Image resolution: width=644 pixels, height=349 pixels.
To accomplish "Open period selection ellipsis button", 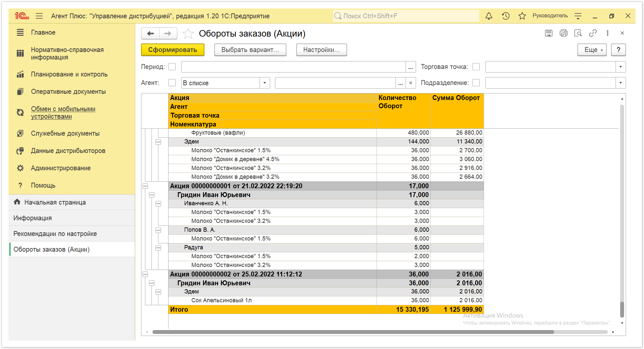I will tap(411, 67).
